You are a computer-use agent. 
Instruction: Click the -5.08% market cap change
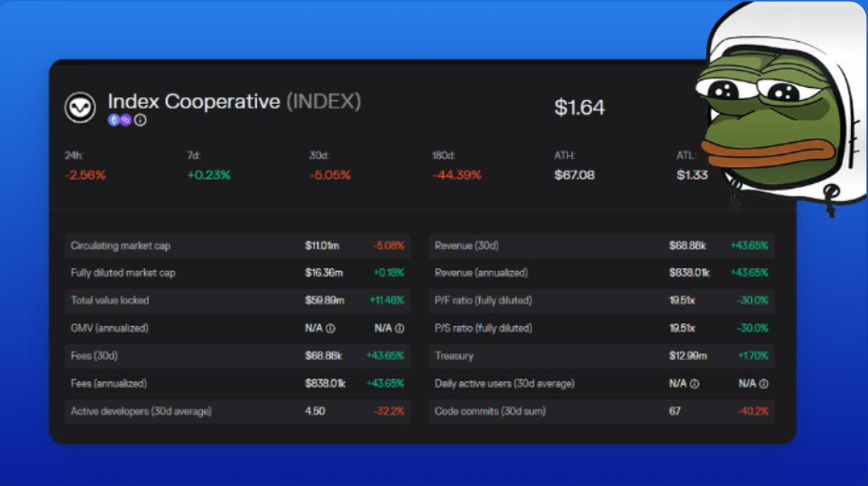388,246
